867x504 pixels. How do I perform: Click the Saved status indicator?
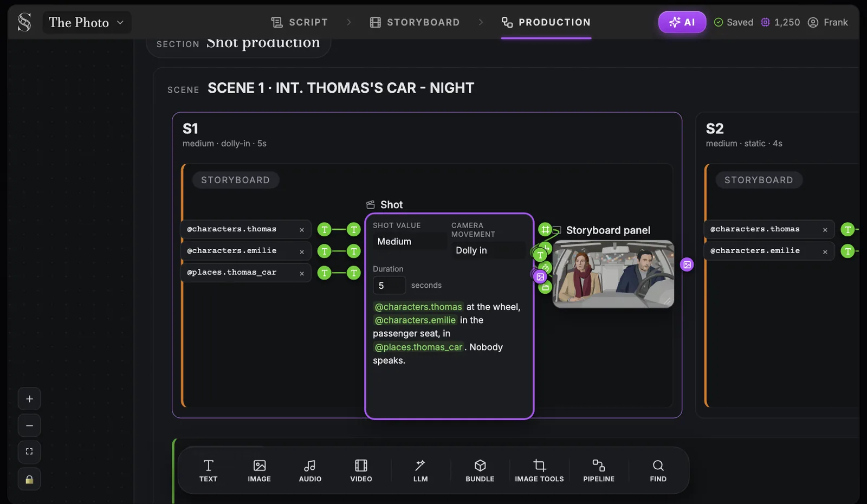pyautogui.click(x=734, y=22)
